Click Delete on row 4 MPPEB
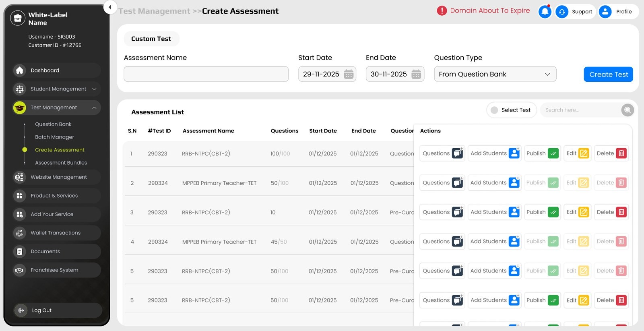This screenshot has height=331, width=644. 611,242
